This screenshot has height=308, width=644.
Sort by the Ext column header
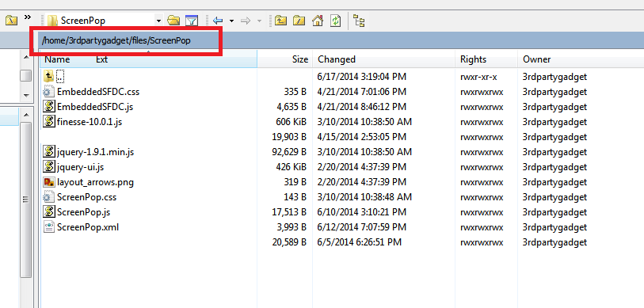[x=101, y=59]
